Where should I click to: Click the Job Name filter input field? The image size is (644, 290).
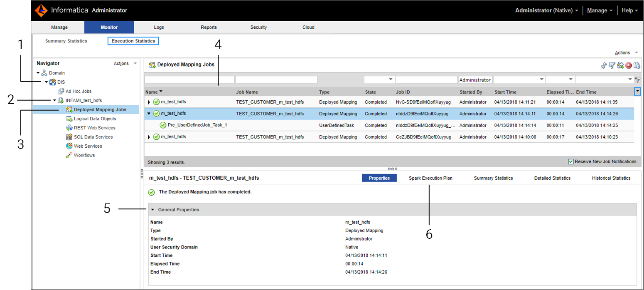pos(276,79)
